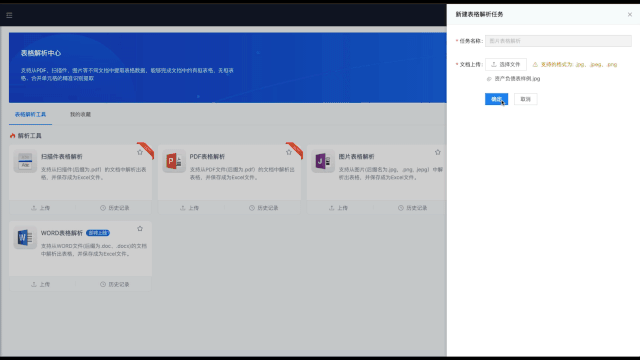This screenshot has height=360, width=640.
Task: Confirm with the blue 确定 button
Action: tap(496, 99)
